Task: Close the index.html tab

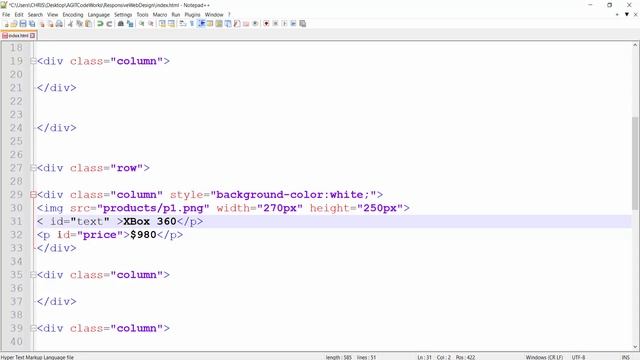Action: point(33,36)
